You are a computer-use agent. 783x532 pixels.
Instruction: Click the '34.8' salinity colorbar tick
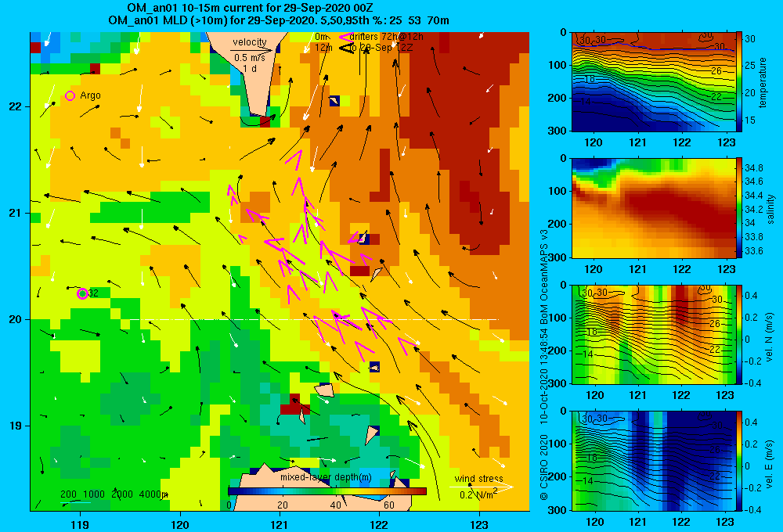(x=753, y=167)
